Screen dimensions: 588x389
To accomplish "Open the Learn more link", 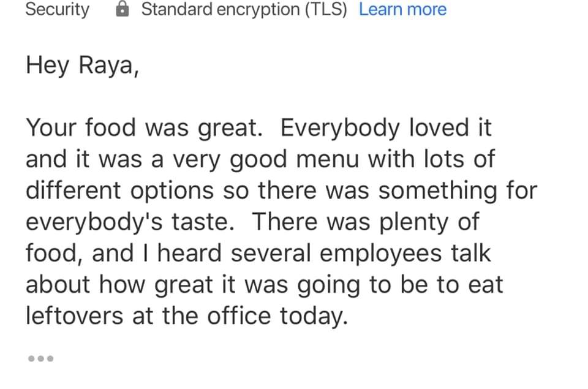I will click(402, 10).
